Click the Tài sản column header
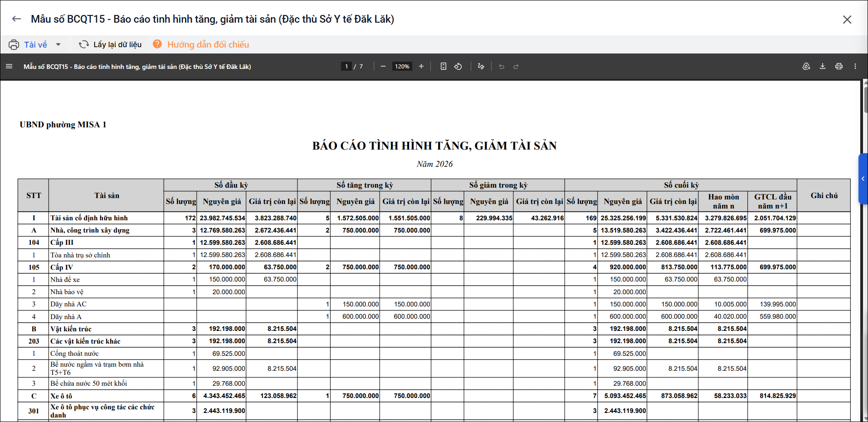Image resolution: width=868 pixels, height=422 pixels. coord(107,195)
